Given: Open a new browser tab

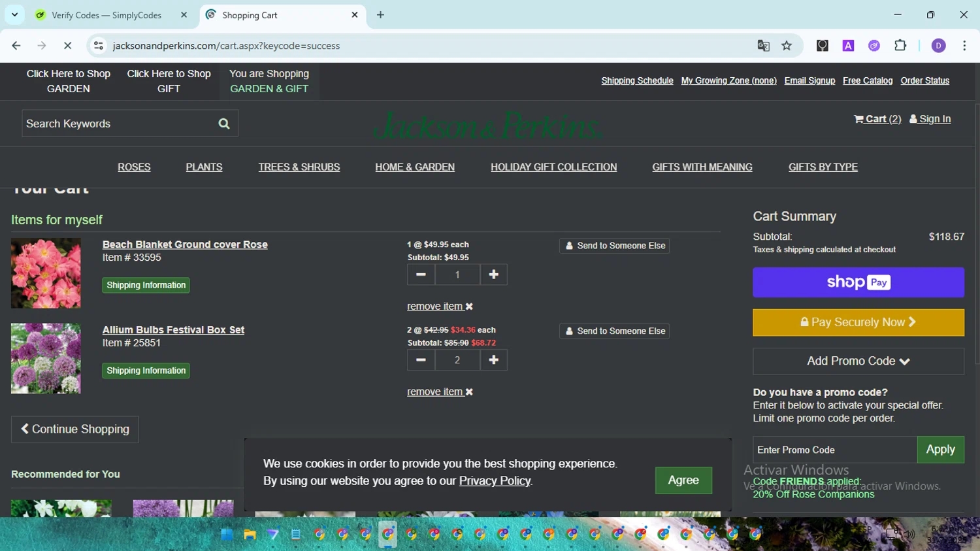Looking at the screenshot, I should click(380, 15).
